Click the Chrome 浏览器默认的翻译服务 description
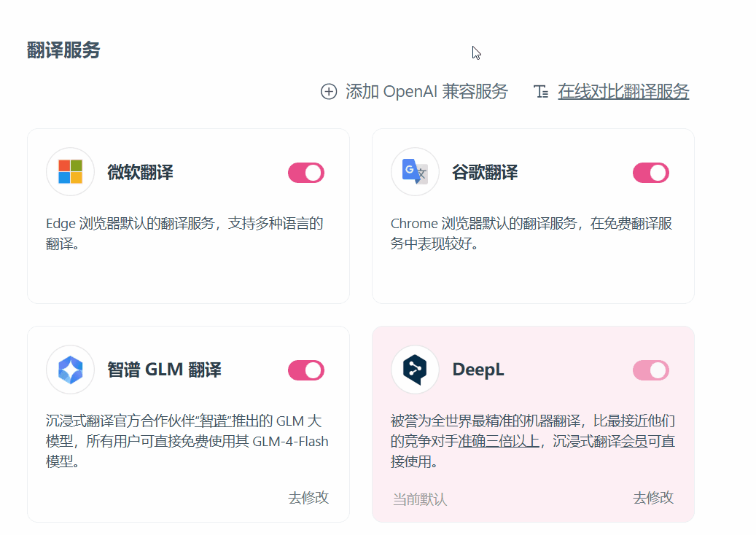This screenshot has height=535, width=756. coord(531,233)
